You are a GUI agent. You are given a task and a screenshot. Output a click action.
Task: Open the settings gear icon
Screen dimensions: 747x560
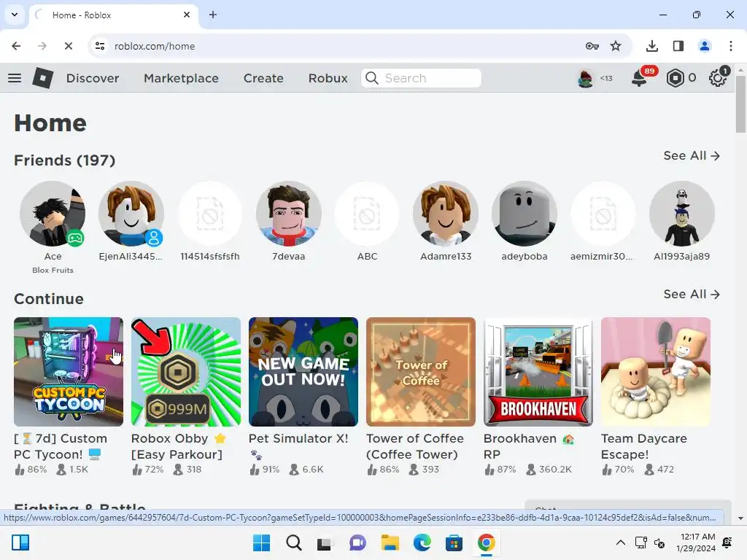[718, 78]
